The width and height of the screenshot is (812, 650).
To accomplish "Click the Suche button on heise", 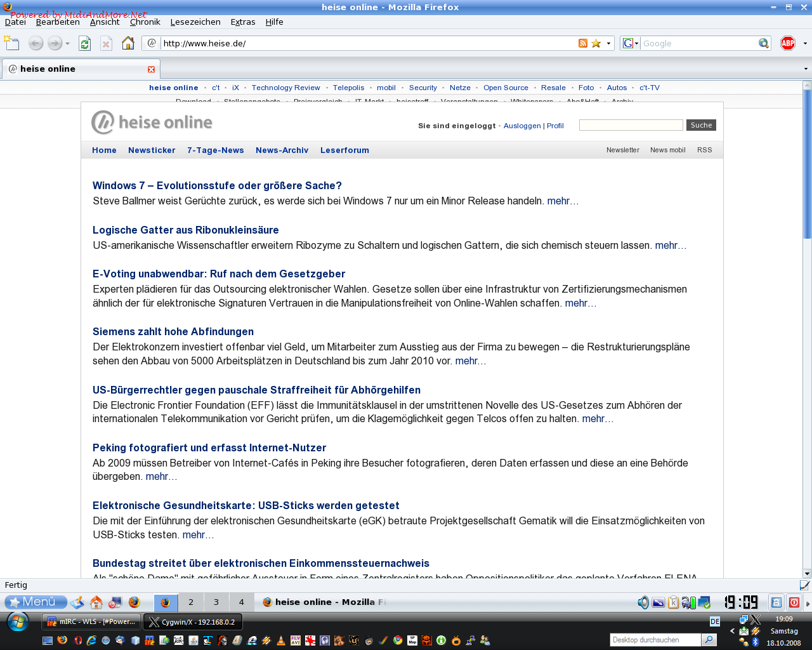I will click(x=701, y=125).
